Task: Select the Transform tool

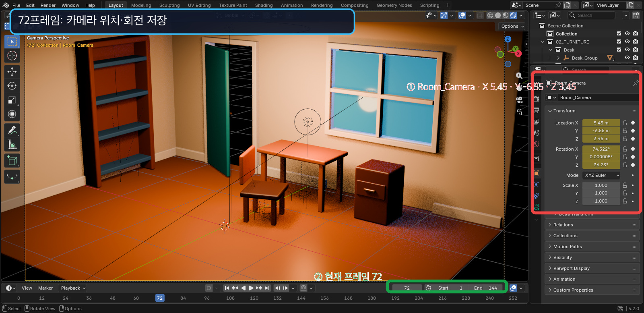Action: pyautogui.click(x=12, y=114)
